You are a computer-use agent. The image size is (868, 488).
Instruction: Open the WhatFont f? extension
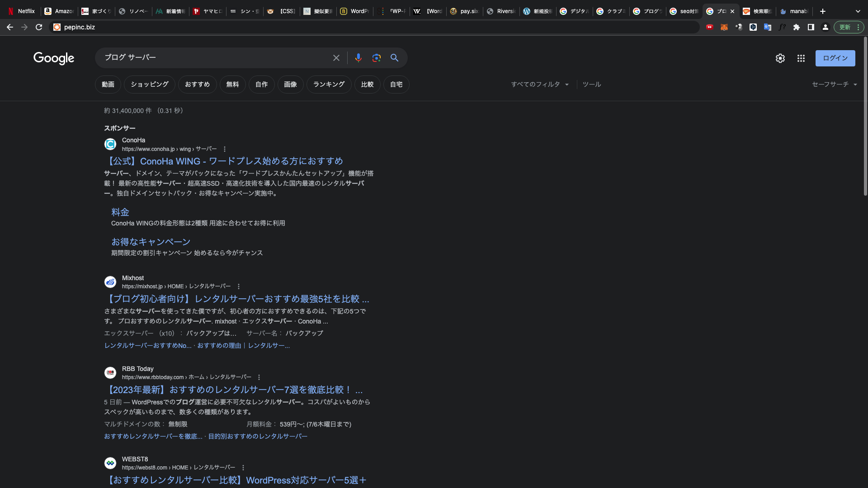(782, 27)
